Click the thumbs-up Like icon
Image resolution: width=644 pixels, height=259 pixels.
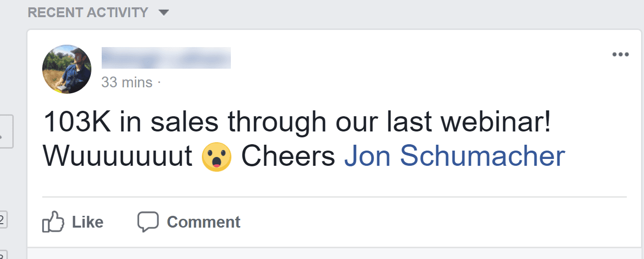coord(54,222)
